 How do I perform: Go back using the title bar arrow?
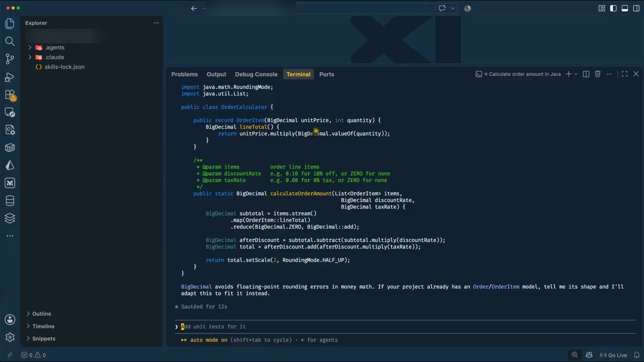click(x=194, y=8)
